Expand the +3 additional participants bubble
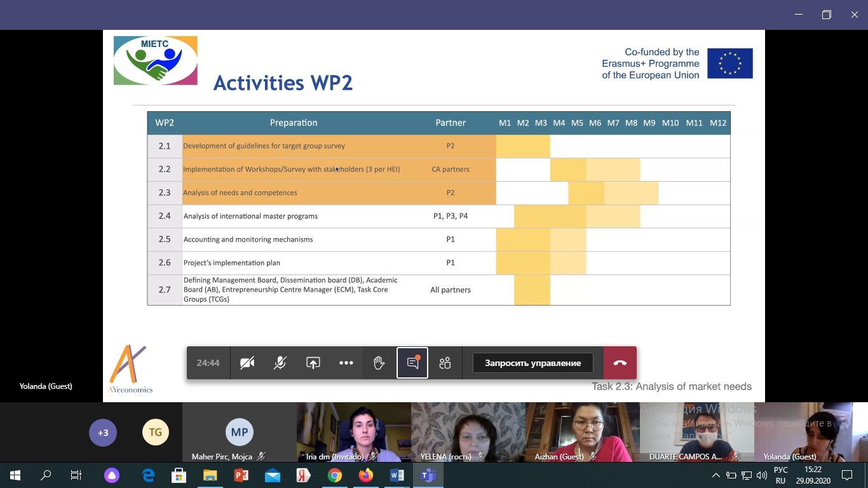Viewport: 868px width, 488px height. coord(103,433)
